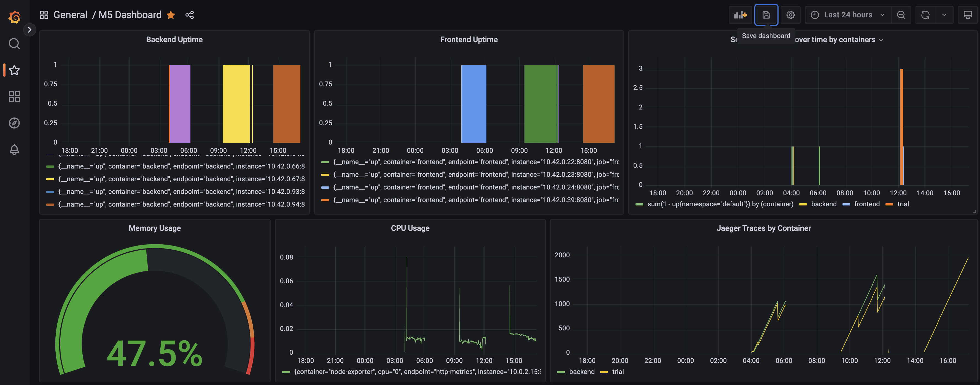Screen dimensions: 980x385
Task: Open the Last 24 hours time picker
Action: point(848,15)
